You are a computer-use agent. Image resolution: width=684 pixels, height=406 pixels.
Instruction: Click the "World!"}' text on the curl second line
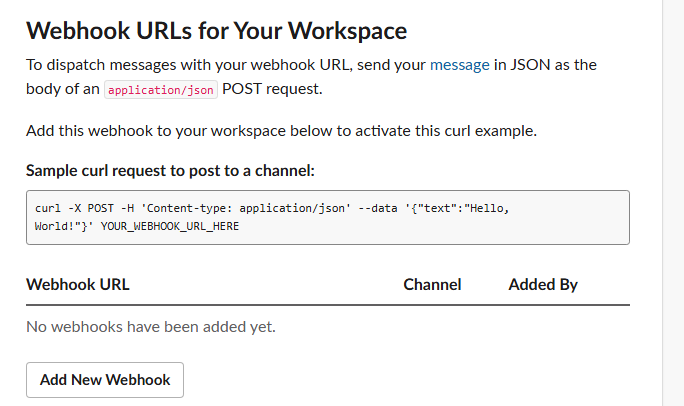64,226
